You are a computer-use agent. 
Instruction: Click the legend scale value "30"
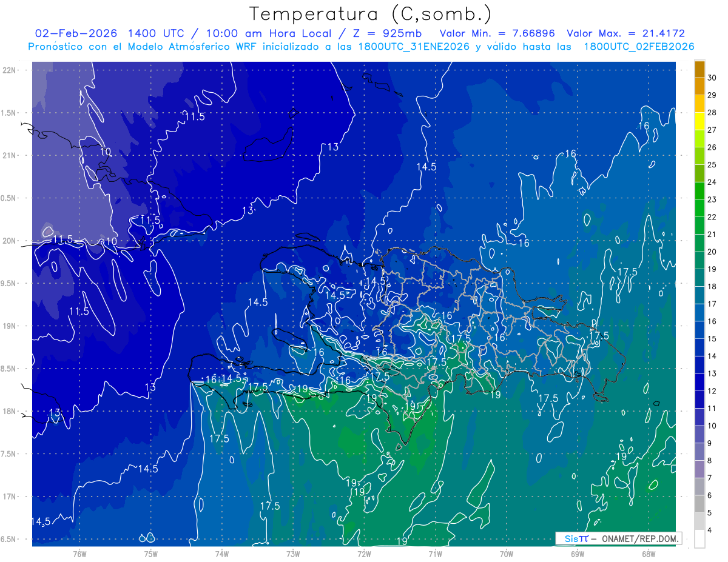click(x=712, y=78)
